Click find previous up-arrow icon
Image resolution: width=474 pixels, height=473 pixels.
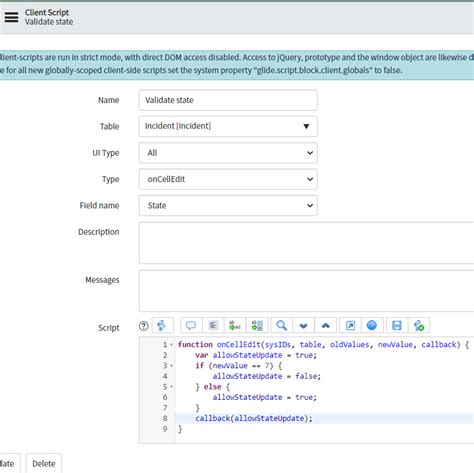point(326,325)
